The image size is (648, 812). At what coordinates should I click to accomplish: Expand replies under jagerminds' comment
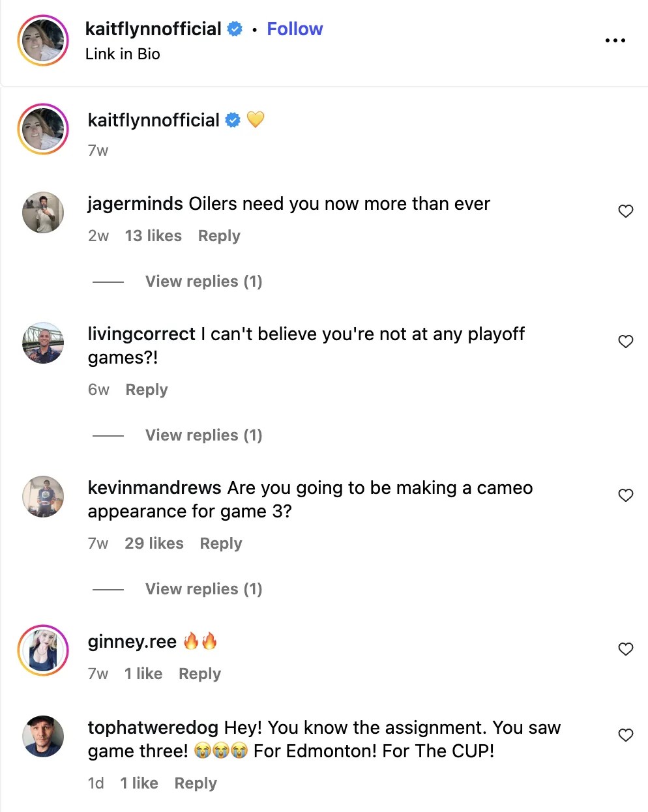tap(203, 281)
